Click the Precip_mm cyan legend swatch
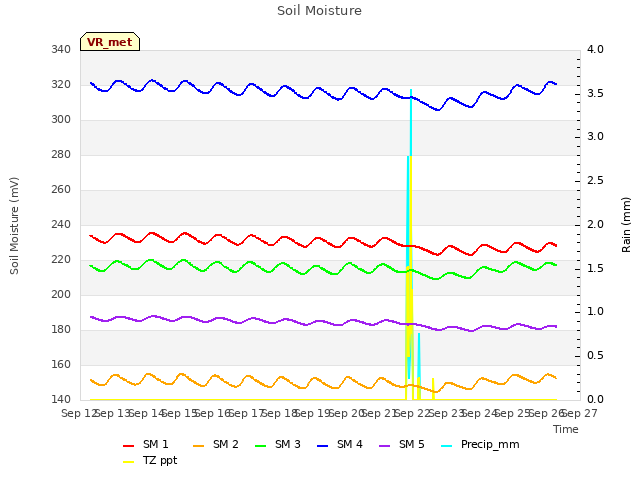 tap(447, 446)
